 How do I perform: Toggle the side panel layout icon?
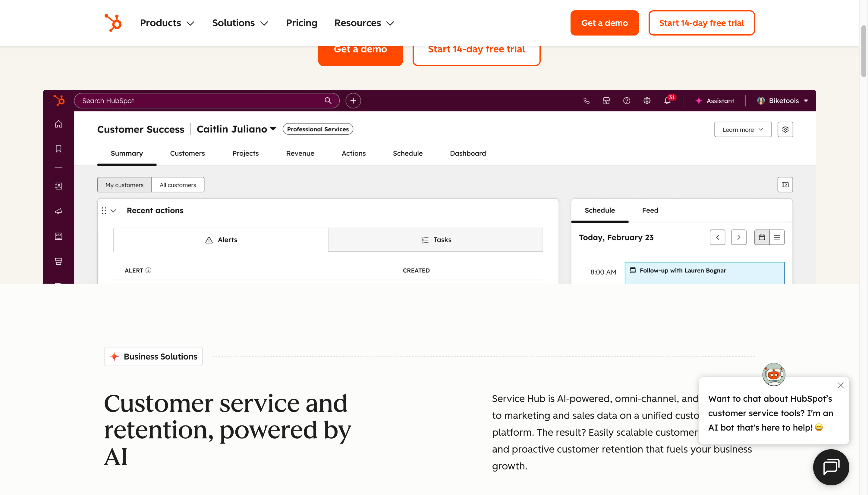point(785,185)
